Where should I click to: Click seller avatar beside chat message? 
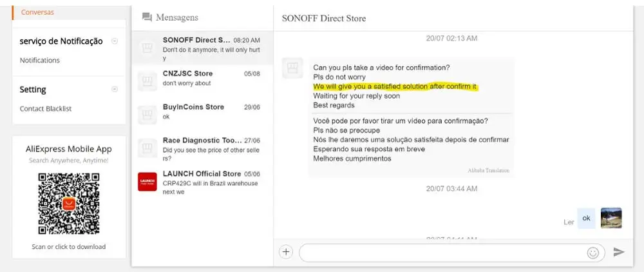coord(292,68)
